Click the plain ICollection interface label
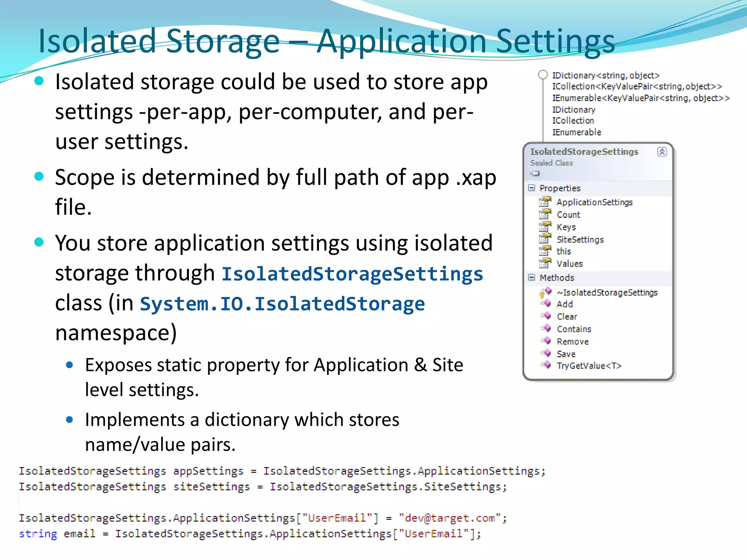The height and width of the screenshot is (560, 747). 573,121
